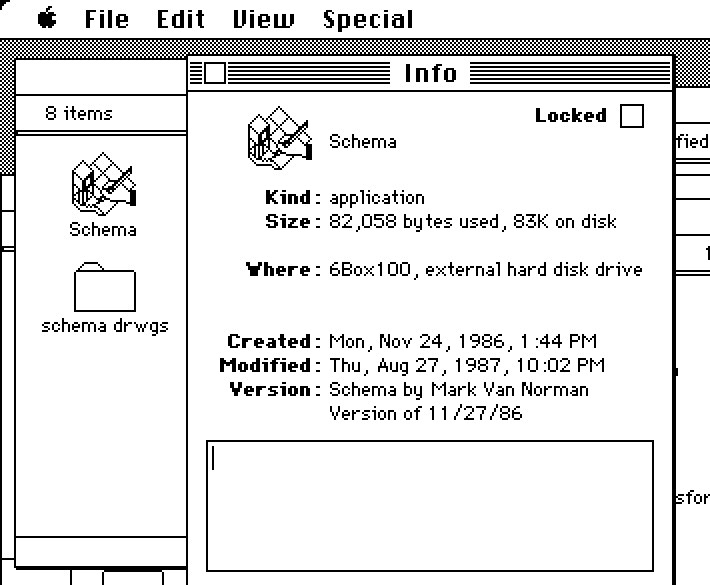710x585 pixels.
Task: Click the Schema name in the Info window
Action: click(363, 142)
